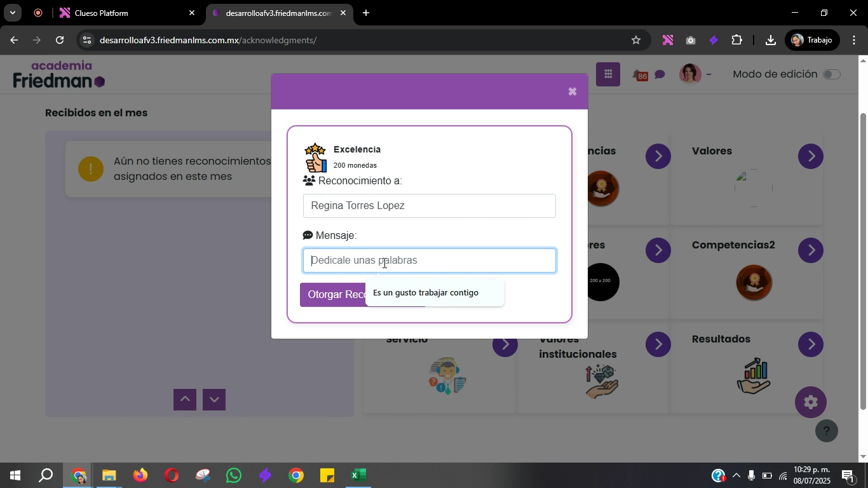Click the Competencias2 medal image

pyautogui.click(x=754, y=282)
